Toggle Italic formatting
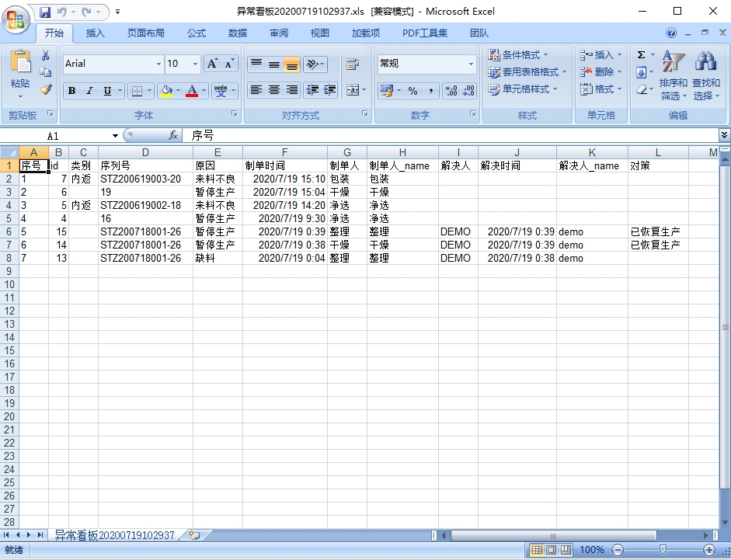The image size is (731, 560). point(89,91)
